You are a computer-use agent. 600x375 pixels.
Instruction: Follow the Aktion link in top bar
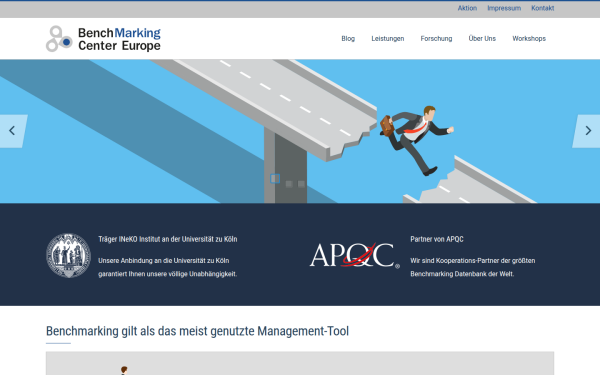[467, 8]
